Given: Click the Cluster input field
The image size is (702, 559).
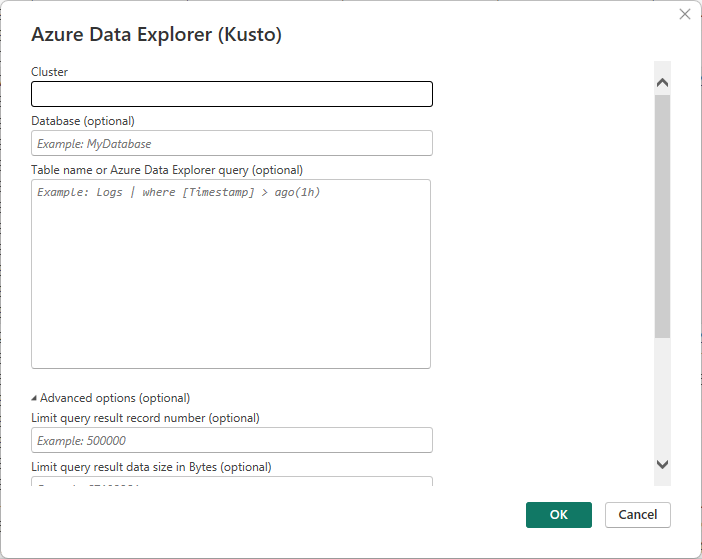Looking at the screenshot, I should click(x=232, y=94).
